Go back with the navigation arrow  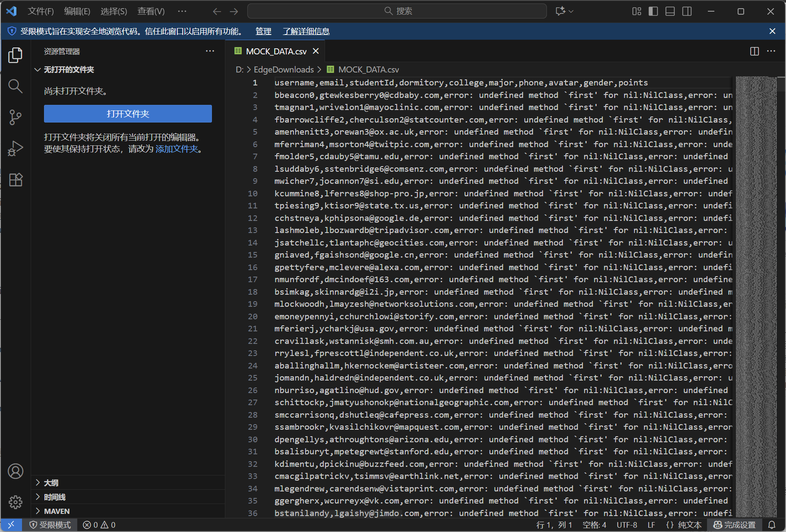pyautogui.click(x=217, y=11)
